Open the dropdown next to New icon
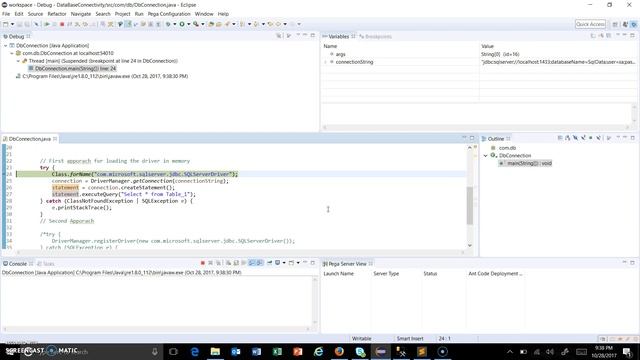The height and width of the screenshot is (360, 640). point(12,24)
